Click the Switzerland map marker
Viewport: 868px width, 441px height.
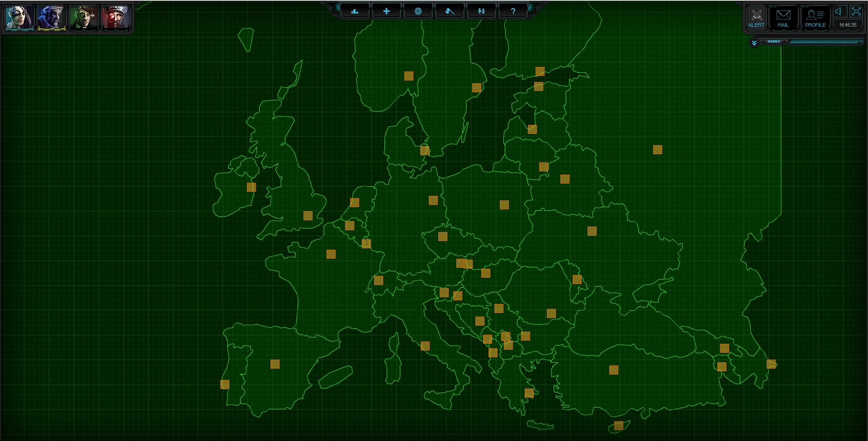379,280
